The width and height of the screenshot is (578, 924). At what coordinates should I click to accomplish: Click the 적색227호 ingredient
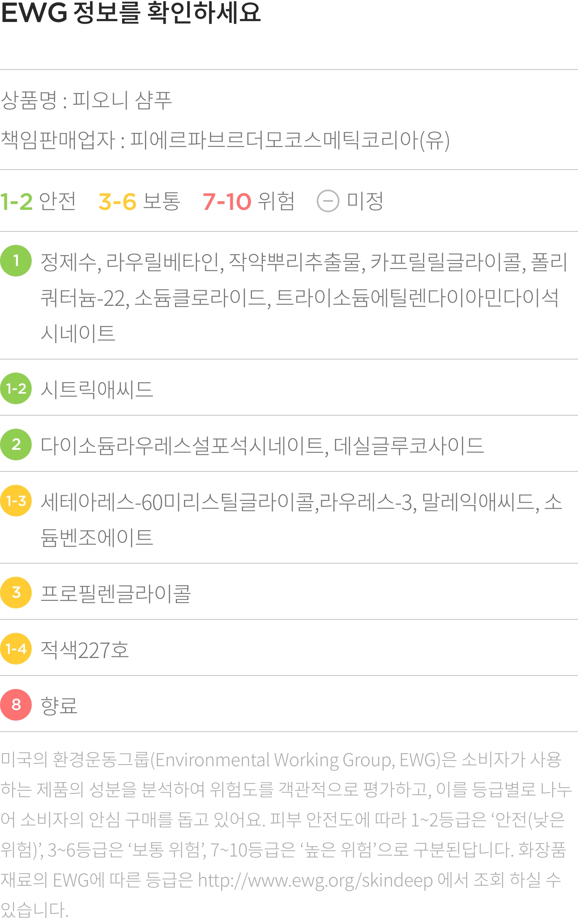pos(85,649)
